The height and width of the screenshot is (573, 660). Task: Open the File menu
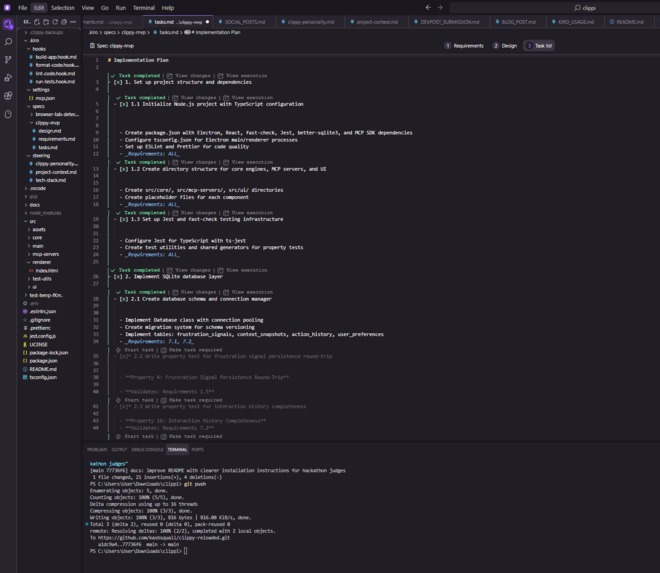23,8
